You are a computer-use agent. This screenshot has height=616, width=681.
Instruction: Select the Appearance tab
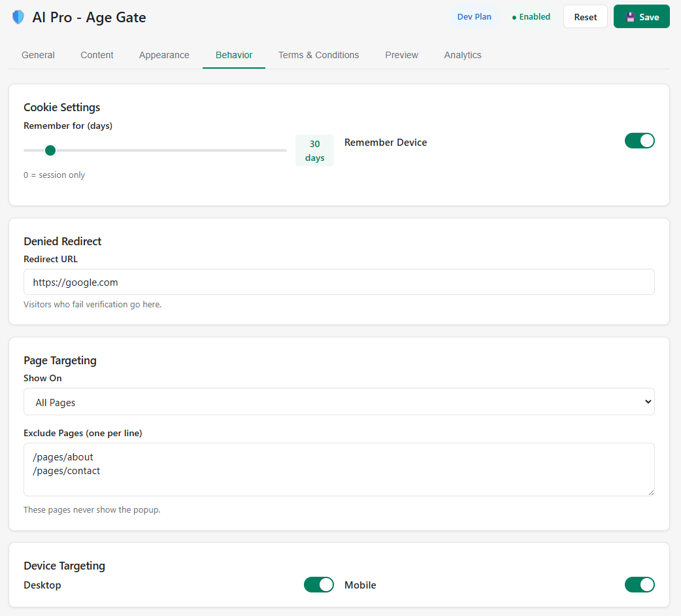coord(164,55)
